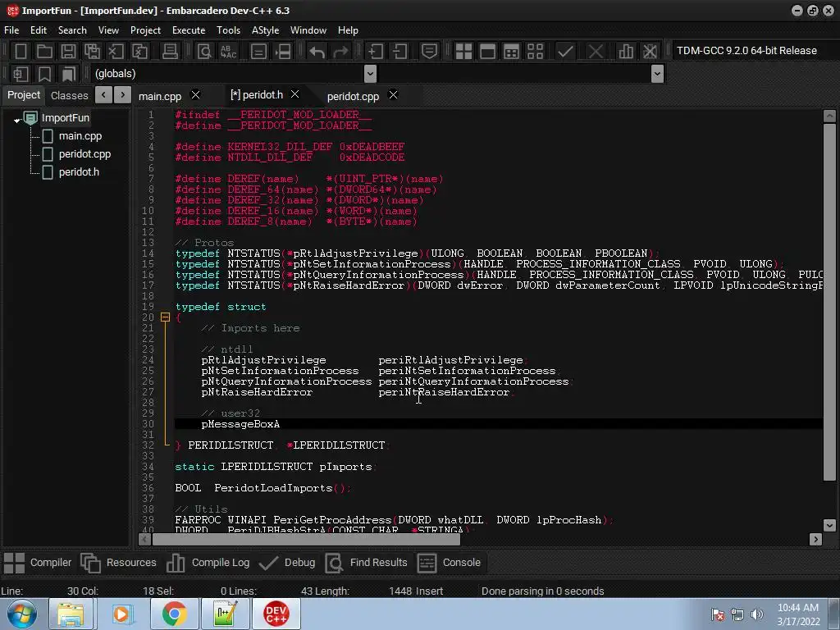The width and height of the screenshot is (840, 630).
Task: Collapse the ImportFun project tree node
Action: click(17, 120)
